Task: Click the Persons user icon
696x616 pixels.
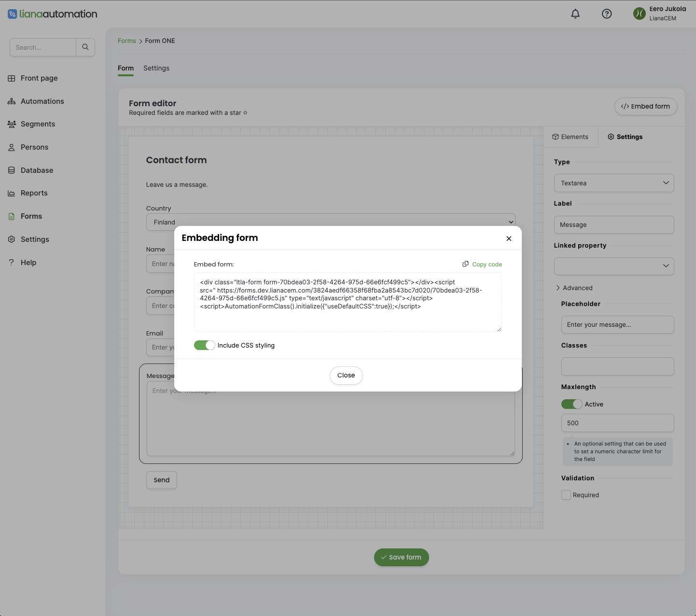Action: pyautogui.click(x=12, y=147)
